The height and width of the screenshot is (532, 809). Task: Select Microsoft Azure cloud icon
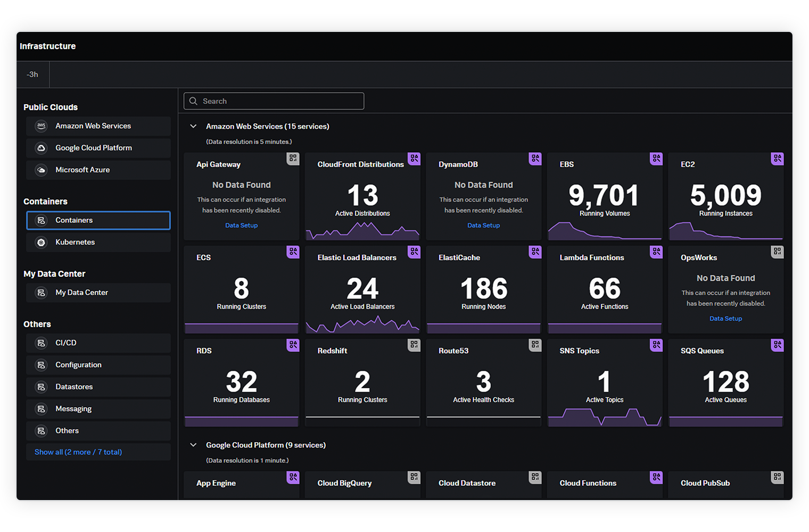click(41, 170)
